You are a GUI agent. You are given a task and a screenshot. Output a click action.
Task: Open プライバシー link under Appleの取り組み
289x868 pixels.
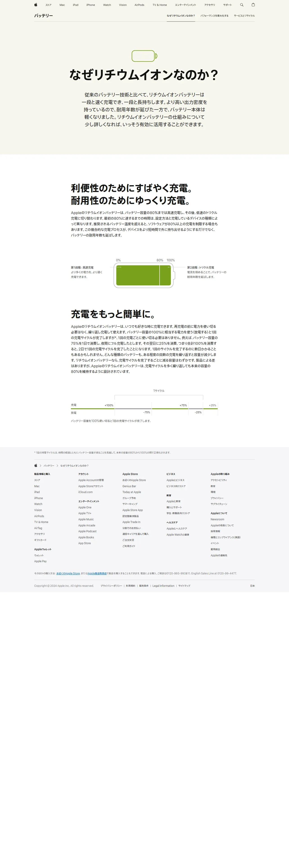point(217,498)
